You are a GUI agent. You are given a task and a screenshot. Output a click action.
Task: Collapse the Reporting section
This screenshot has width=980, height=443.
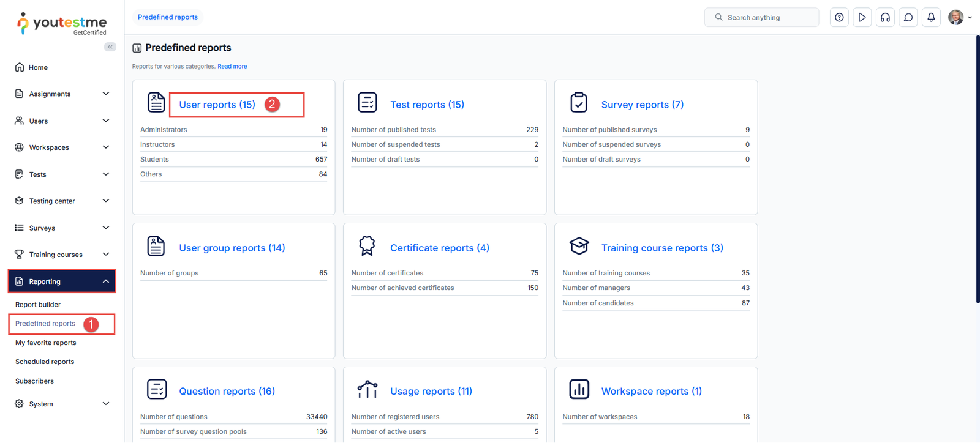(x=106, y=281)
